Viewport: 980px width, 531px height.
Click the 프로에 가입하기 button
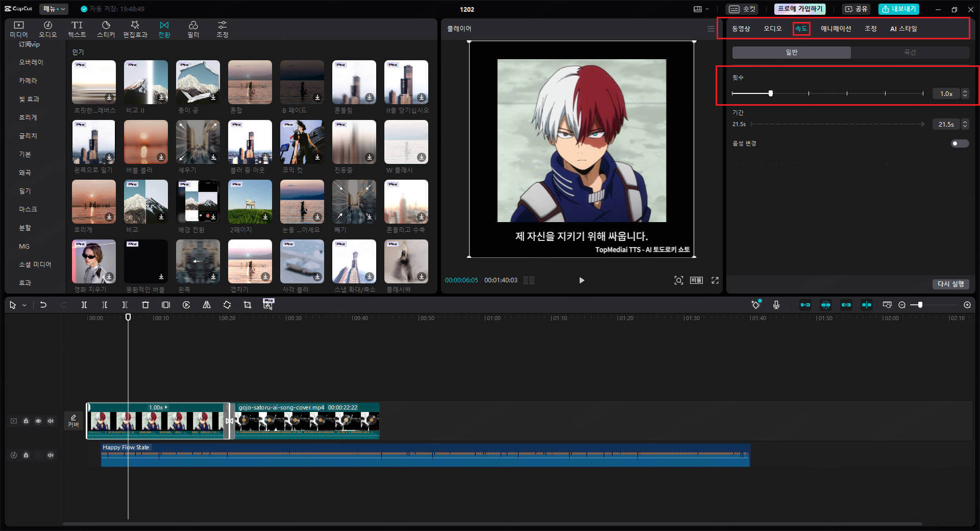pyautogui.click(x=800, y=9)
